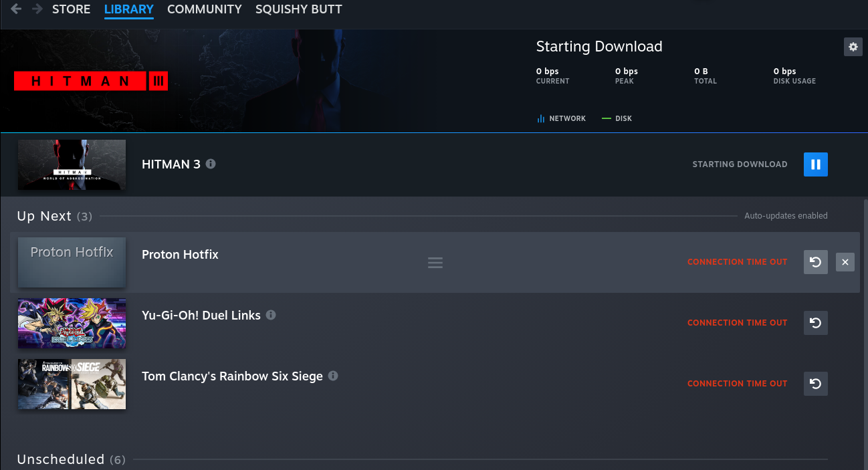The width and height of the screenshot is (868, 470).
Task: Collapse the Up Next section
Action: (44, 216)
